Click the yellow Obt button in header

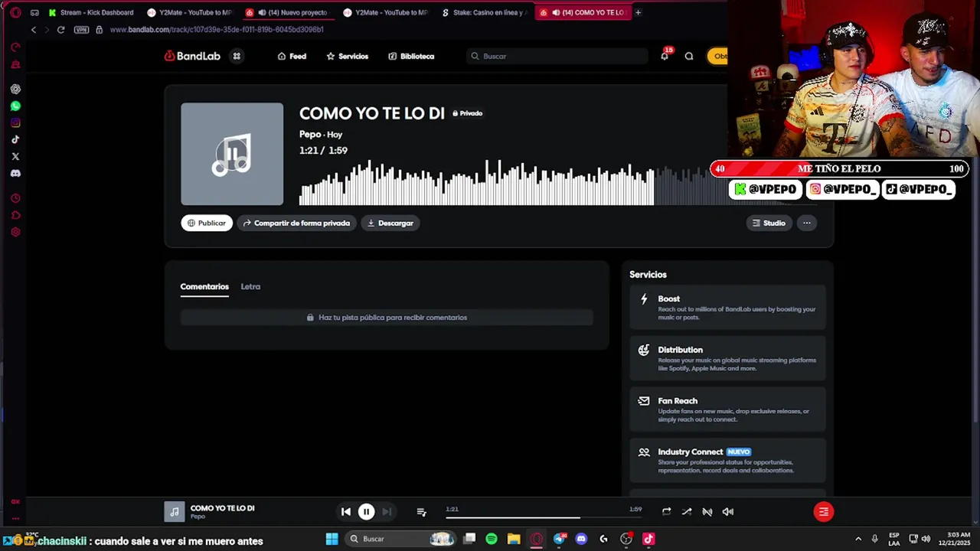718,56
